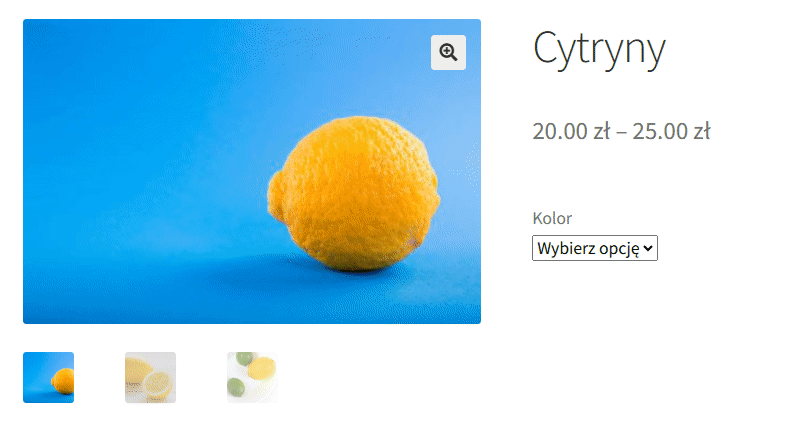The image size is (801, 423).
Task: View the lemons and limes thumbnail
Action: pos(252,377)
